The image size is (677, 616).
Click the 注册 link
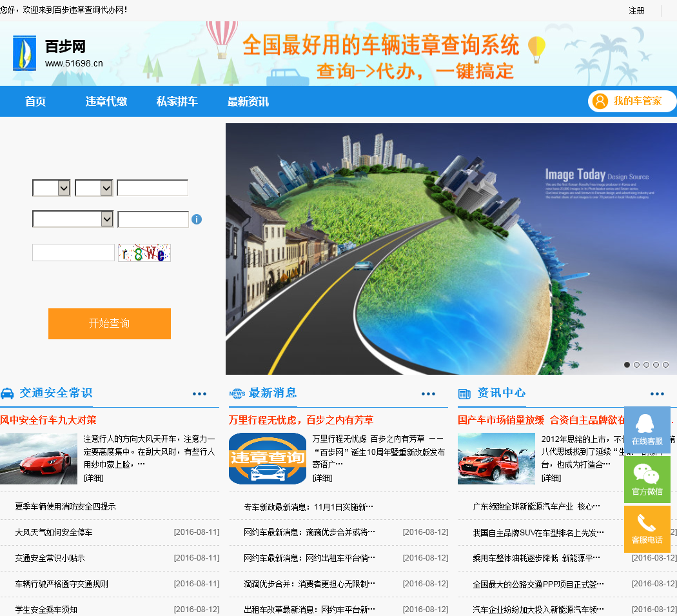(x=636, y=10)
